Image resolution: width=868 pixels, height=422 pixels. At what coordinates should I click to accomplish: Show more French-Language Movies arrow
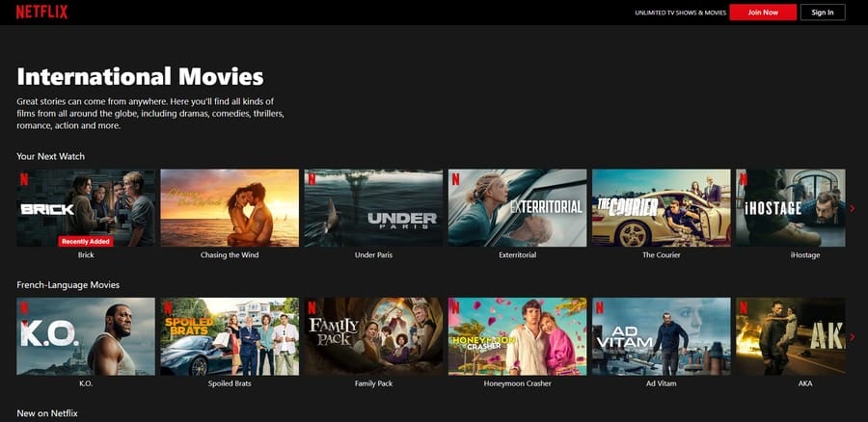[852, 337]
